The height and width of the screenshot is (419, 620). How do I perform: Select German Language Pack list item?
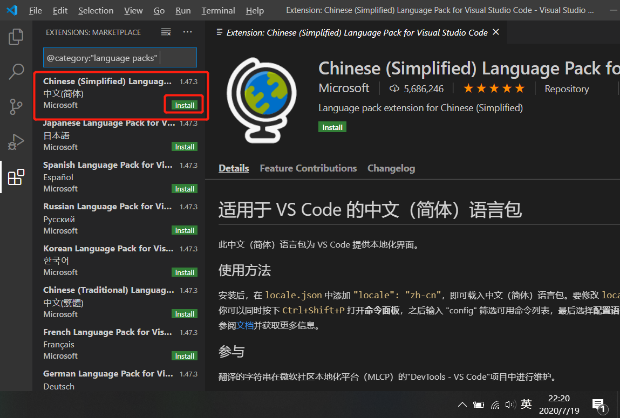coord(120,379)
